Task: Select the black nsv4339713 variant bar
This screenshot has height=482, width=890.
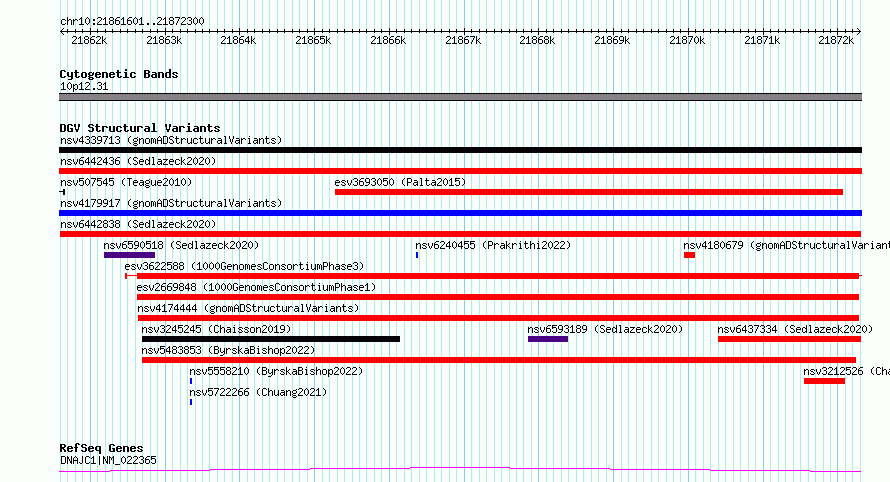Action: tap(460, 150)
